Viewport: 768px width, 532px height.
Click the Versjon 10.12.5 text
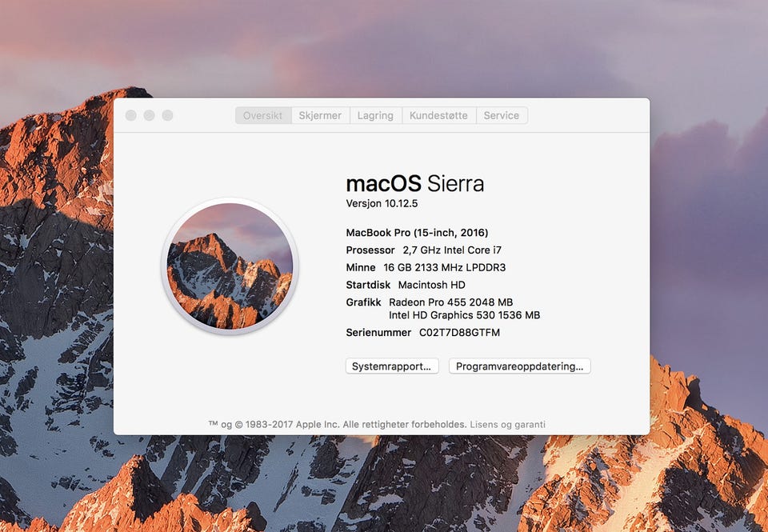(x=382, y=204)
